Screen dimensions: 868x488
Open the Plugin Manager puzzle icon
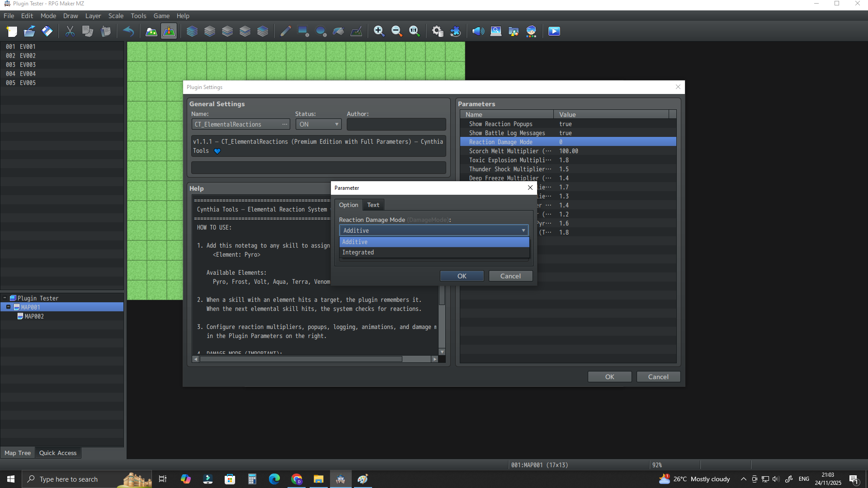[455, 31]
